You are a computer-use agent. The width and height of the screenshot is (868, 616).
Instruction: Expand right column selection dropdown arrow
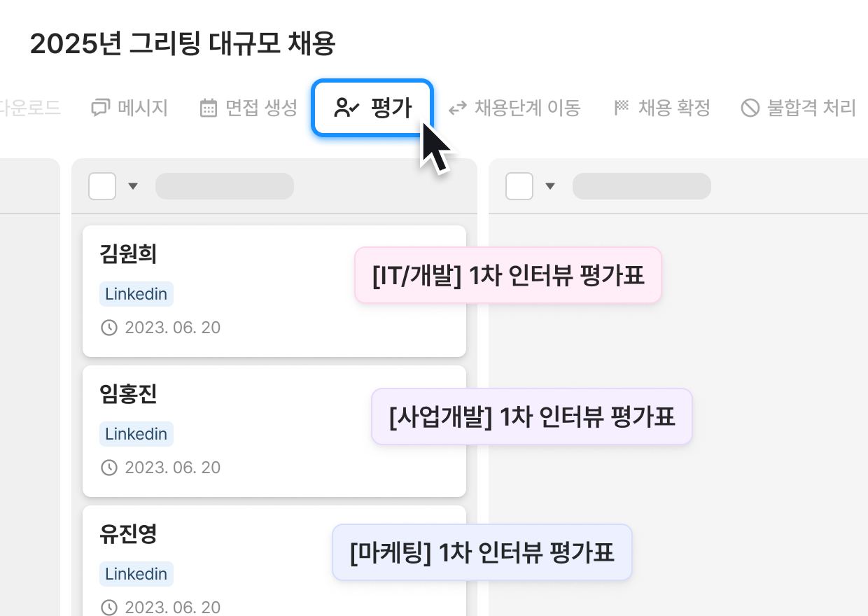[x=550, y=186]
